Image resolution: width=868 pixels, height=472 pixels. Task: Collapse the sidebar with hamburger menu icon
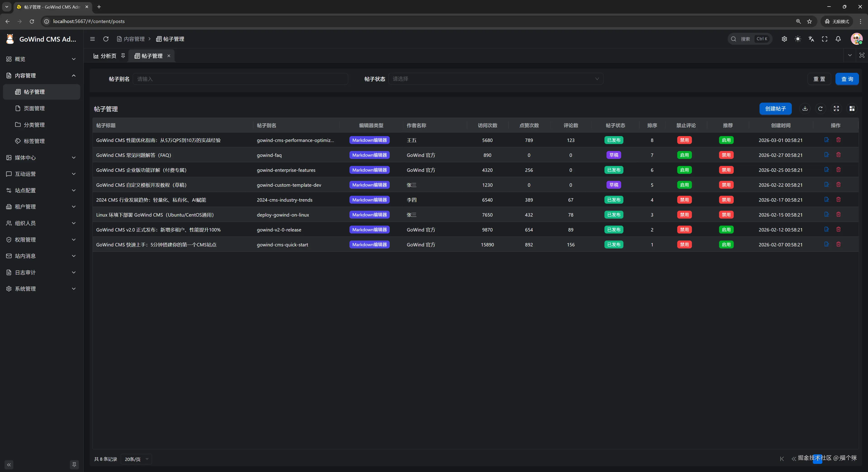[92, 39]
